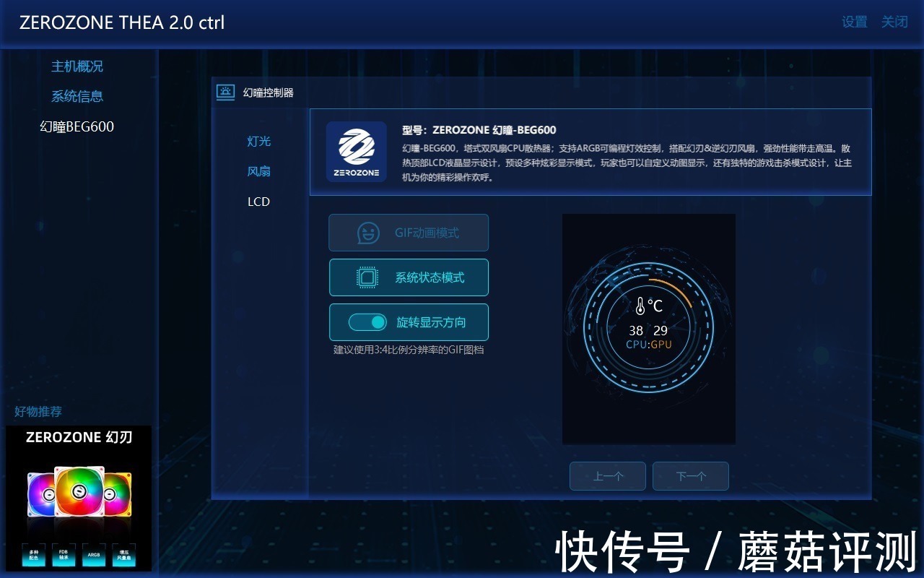This screenshot has height=578, width=924.
Task: Click the 下一个 next button
Action: (691, 476)
